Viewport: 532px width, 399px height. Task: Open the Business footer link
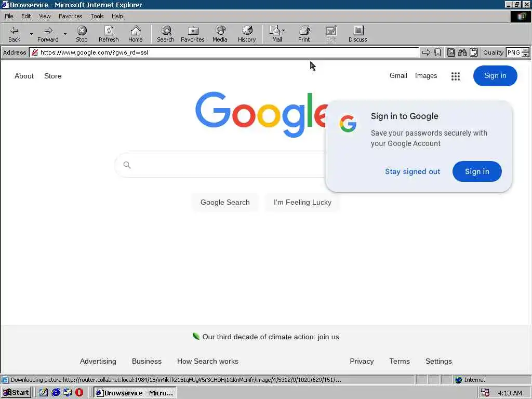click(147, 361)
